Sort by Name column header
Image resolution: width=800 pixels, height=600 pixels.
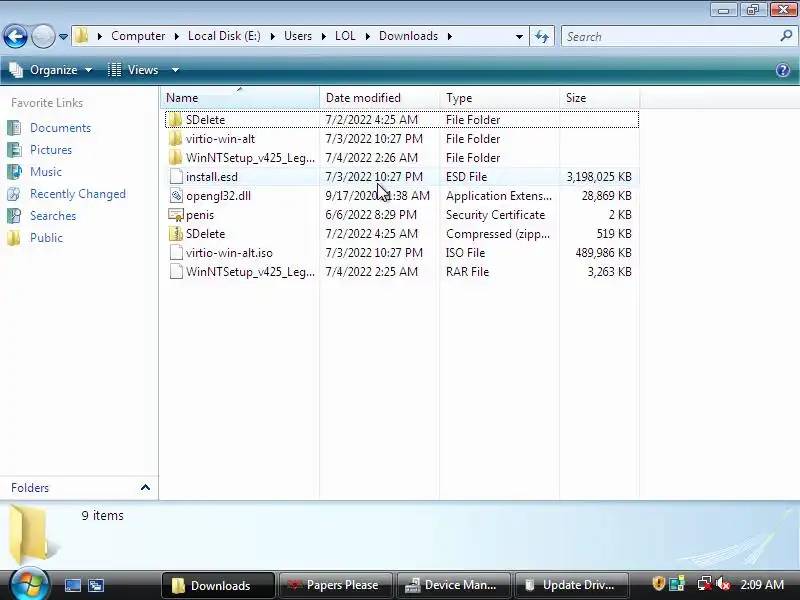240,97
